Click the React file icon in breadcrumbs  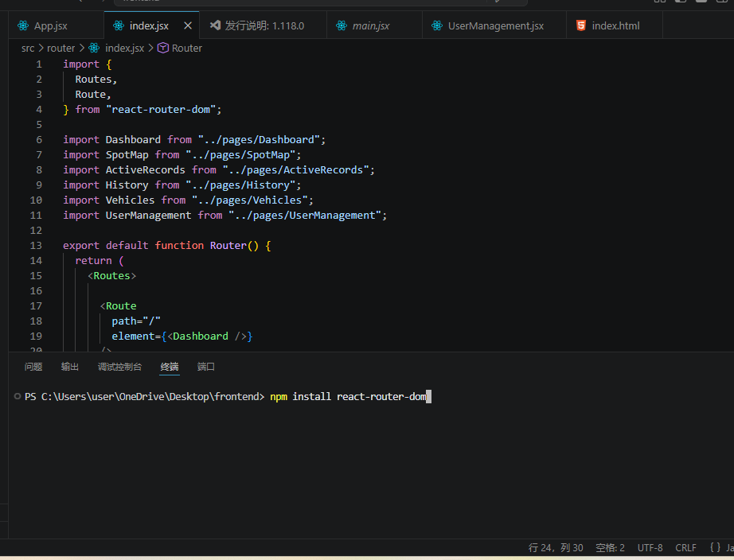coord(94,49)
